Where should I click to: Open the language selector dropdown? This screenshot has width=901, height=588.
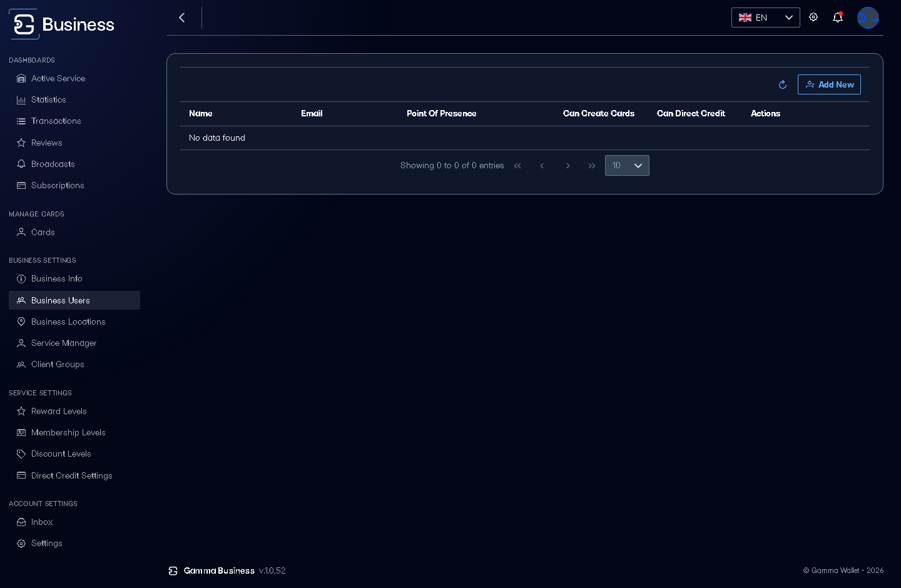tap(766, 18)
